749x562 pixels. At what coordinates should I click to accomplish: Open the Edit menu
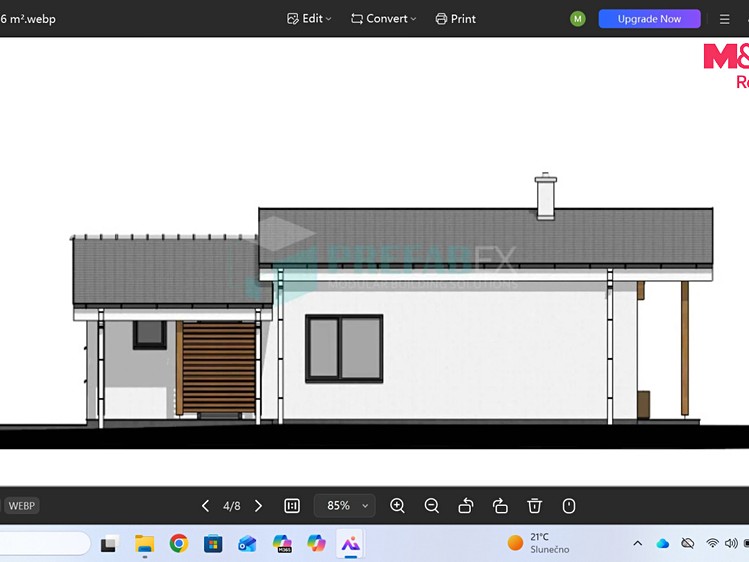(309, 19)
